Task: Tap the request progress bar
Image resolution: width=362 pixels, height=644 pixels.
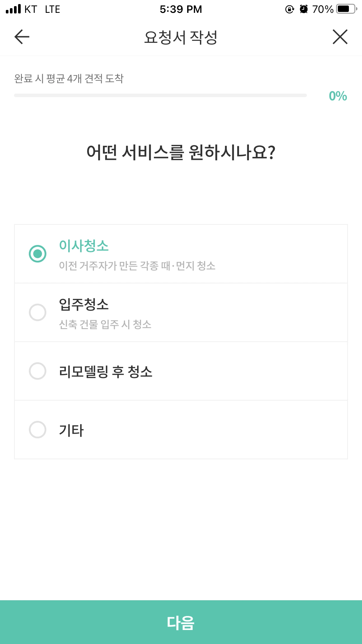Action: [160, 95]
